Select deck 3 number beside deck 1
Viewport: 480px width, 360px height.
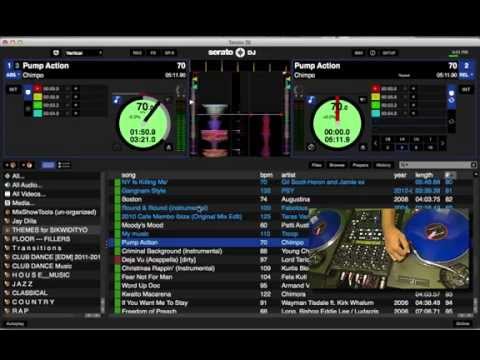[x=17, y=66]
